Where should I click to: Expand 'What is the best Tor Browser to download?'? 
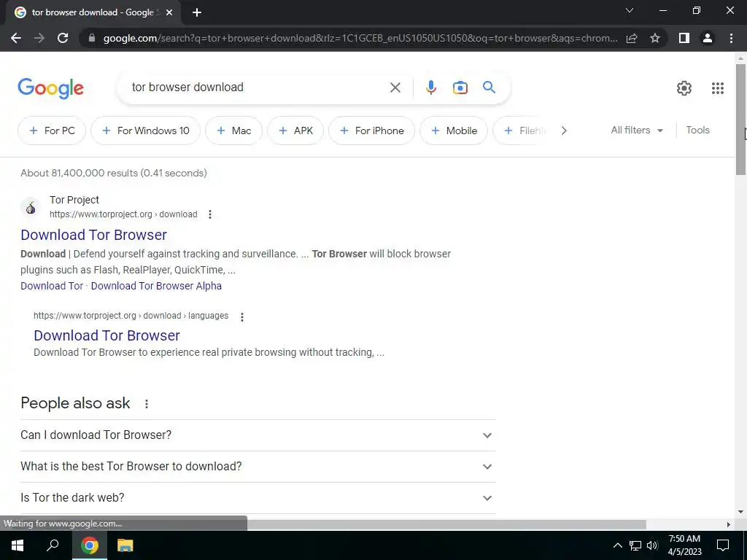coord(258,466)
